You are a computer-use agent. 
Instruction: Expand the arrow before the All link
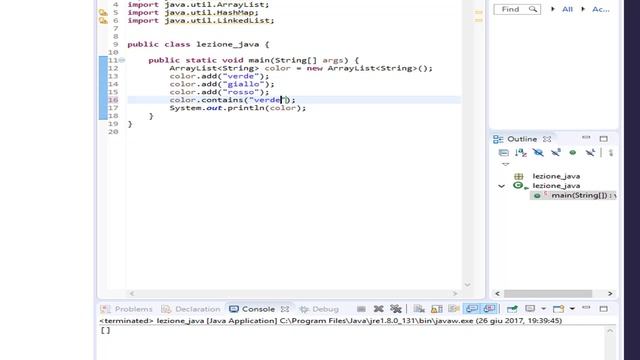click(x=553, y=9)
